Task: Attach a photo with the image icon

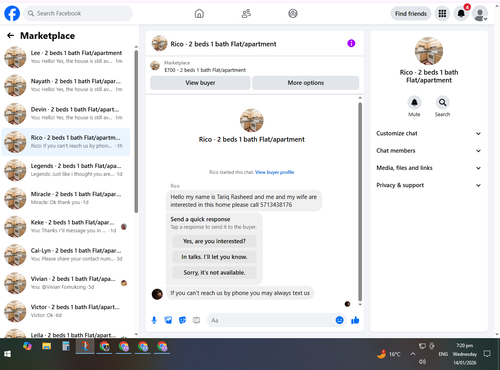Action: coord(168,320)
